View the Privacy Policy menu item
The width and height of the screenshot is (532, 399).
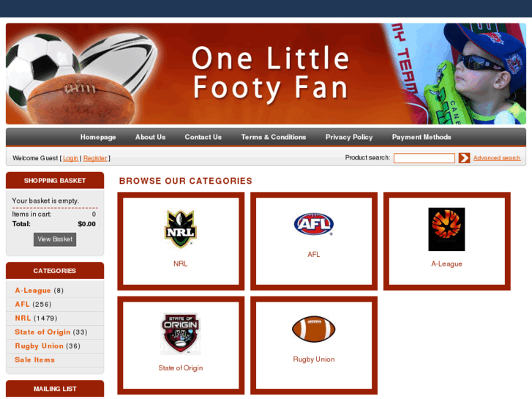pyautogui.click(x=349, y=137)
